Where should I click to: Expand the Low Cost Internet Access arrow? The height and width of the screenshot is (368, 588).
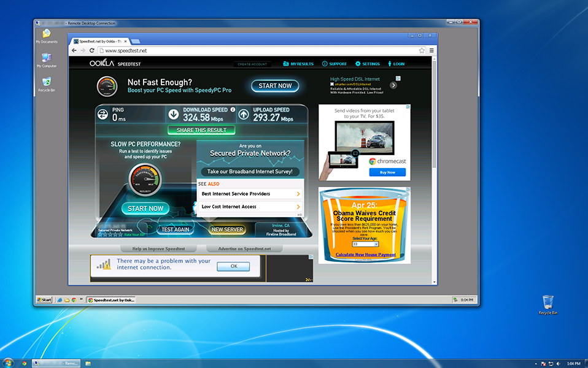[298, 207]
